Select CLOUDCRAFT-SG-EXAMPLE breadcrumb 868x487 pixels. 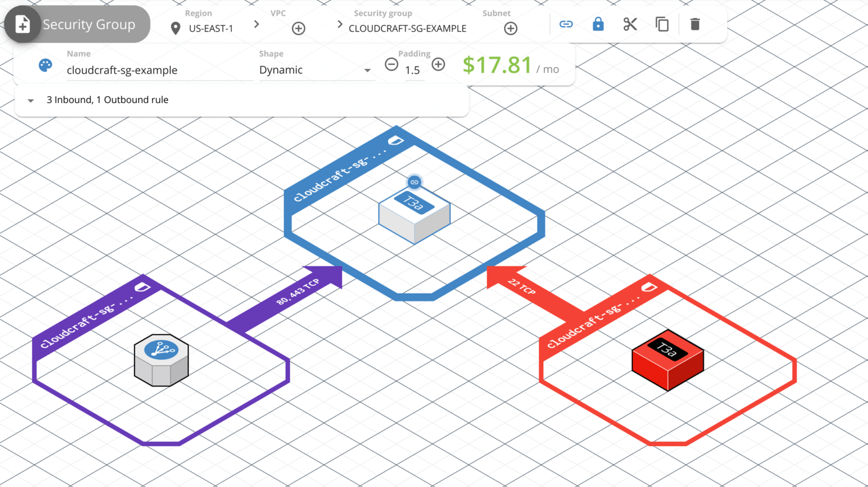click(x=407, y=29)
